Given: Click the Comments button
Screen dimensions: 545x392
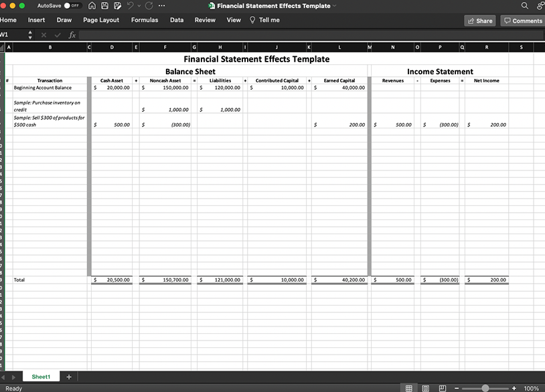Looking at the screenshot, I should tap(523, 21).
